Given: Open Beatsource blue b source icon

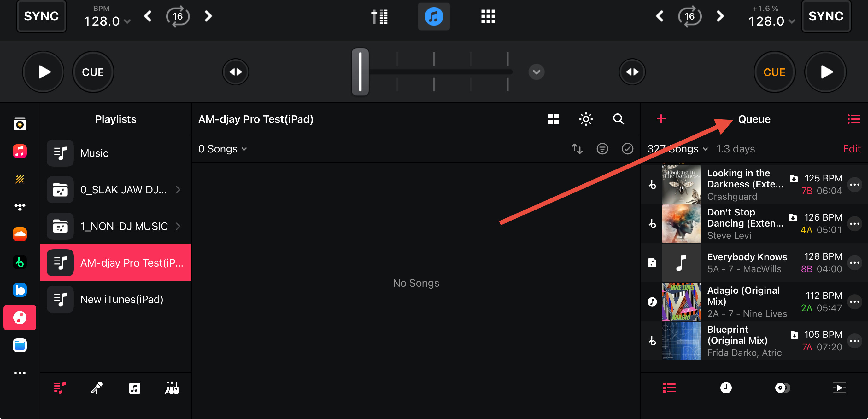Looking at the screenshot, I should click(20, 290).
